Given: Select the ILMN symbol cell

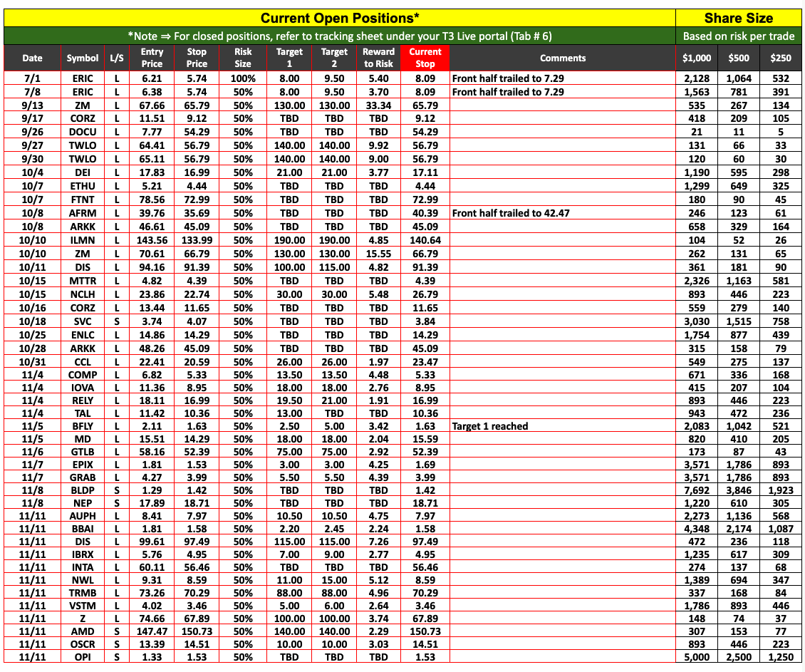Looking at the screenshot, I should pyautogui.click(x=83, y=240).
